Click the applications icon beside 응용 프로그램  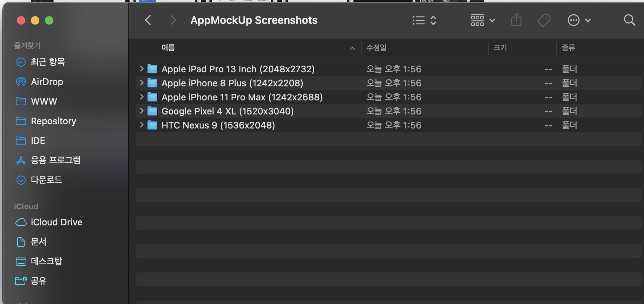(x=21, y=160)
